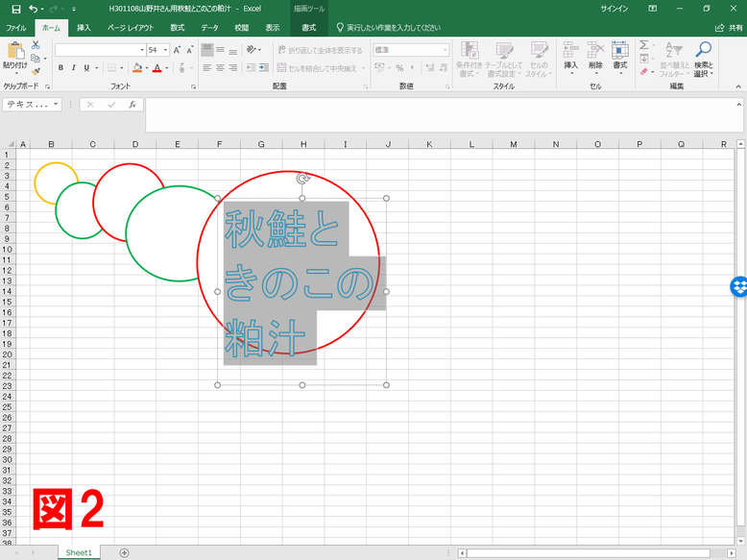Decrease font size with smaller A icon
Image resolution: width=747 pixels, height=560 pixels.
tap(189, 50)
